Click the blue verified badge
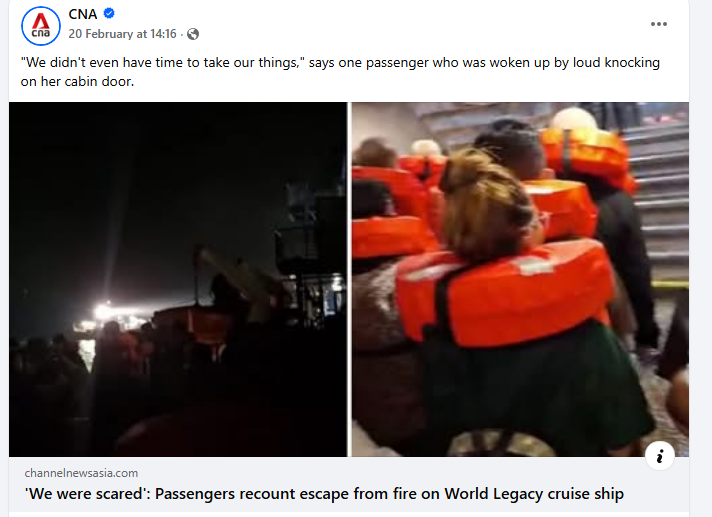This screenshot has height=517, width=712. tap(109, 14)
